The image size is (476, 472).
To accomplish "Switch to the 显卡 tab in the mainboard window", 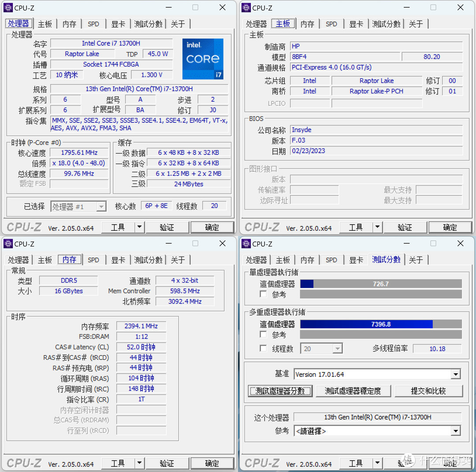I will (x=356, y=24).
